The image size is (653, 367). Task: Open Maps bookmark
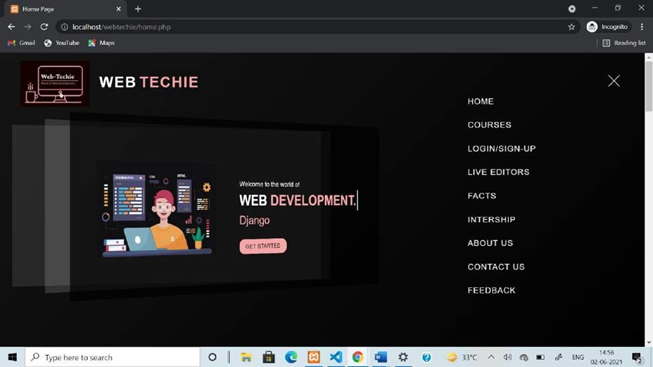101,43
